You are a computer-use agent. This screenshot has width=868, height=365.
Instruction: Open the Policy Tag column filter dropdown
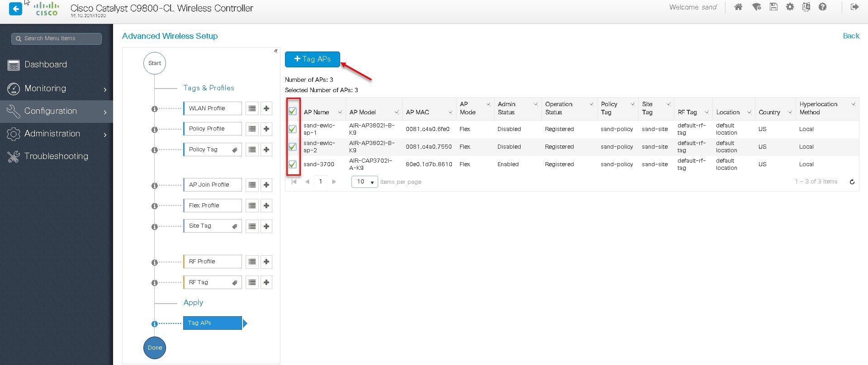pos(632,104)
